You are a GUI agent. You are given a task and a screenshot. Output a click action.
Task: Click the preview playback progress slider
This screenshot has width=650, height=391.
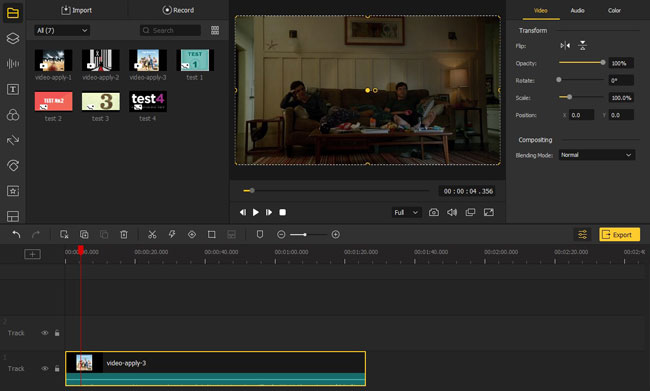point(336,191)
